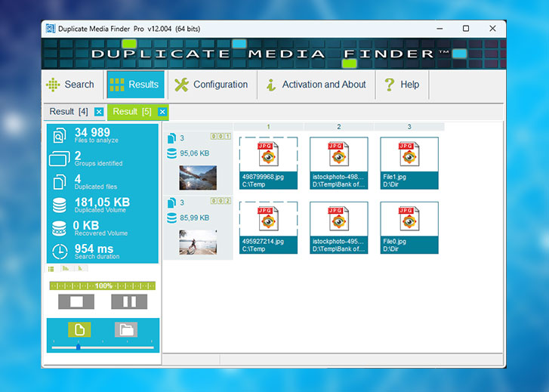Close the Duplicate Media Finder window
The image size is (549, 392).
click(x=492, y=29)
